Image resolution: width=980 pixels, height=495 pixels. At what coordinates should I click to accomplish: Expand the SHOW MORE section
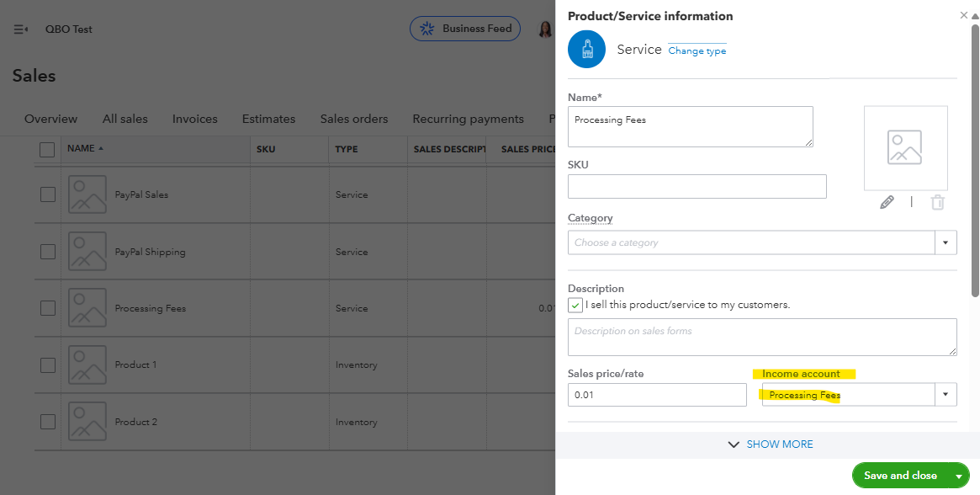(771, 444)
